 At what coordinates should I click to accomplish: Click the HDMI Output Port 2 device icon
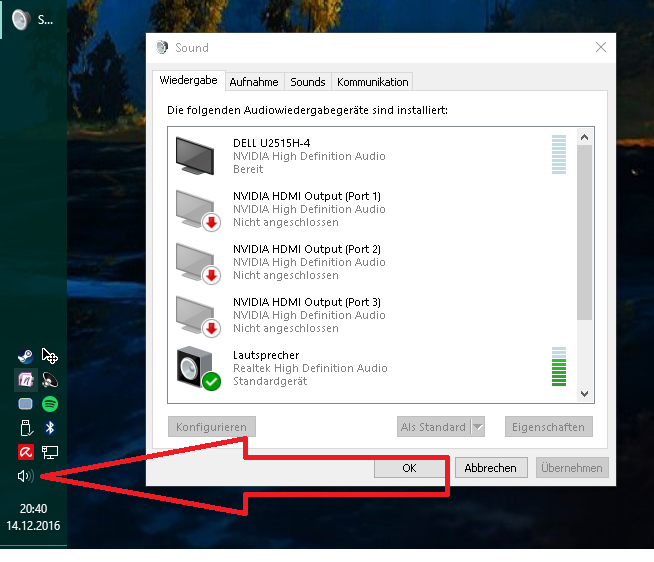198,263
